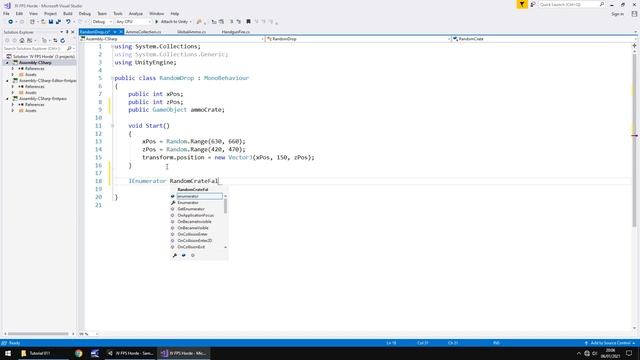The image size is (640, 360).
Task: Click Sign in link
Action: point(617,14)
